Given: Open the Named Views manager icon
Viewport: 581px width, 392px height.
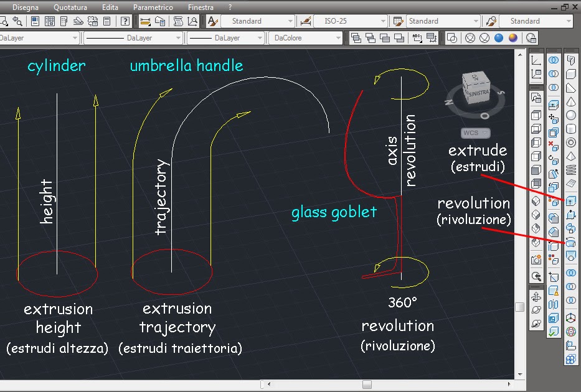Looking at the screenshot, I should tap(536, 98).
